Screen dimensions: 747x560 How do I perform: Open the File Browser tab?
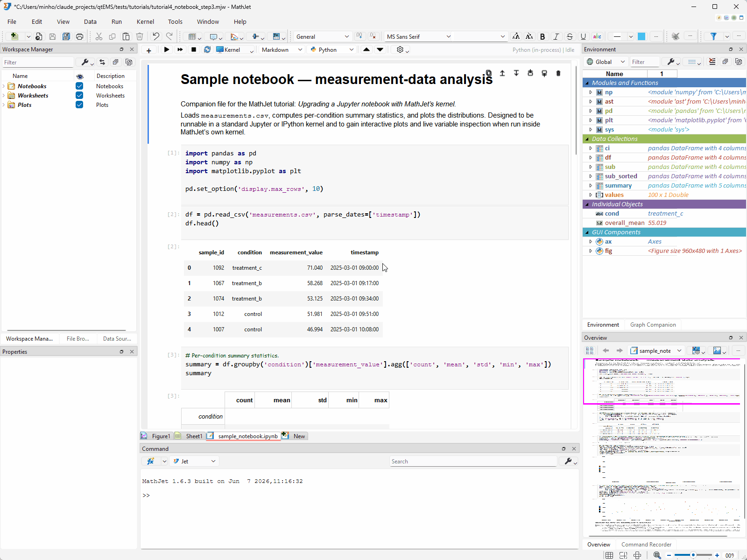click(x=78, y=339)
